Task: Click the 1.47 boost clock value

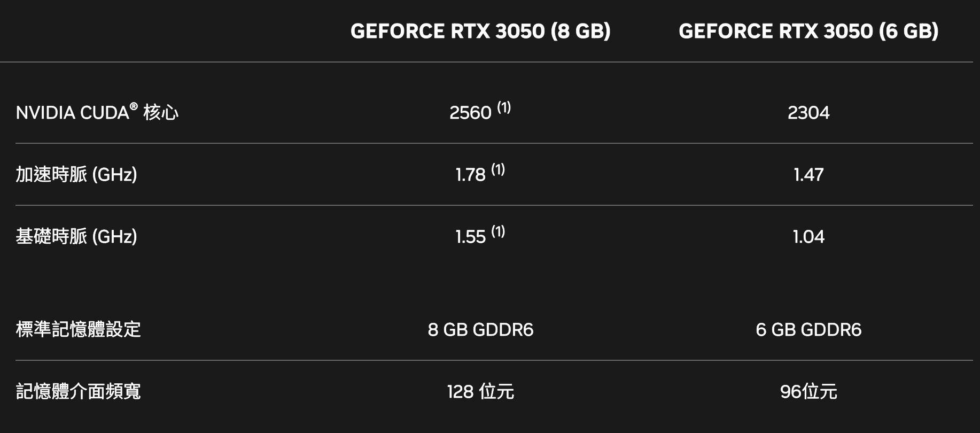Action: point(808,175)
